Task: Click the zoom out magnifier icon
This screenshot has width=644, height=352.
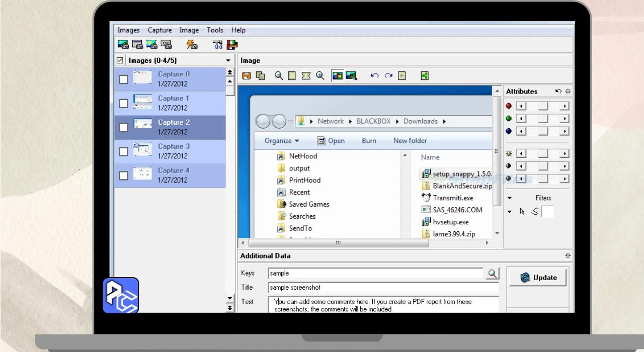Action: pyautogui.click(x=279, y=76)
